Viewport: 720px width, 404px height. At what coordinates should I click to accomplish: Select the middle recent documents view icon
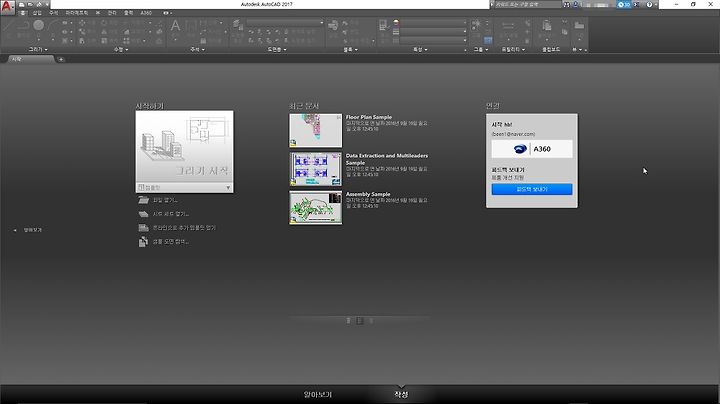360,320
